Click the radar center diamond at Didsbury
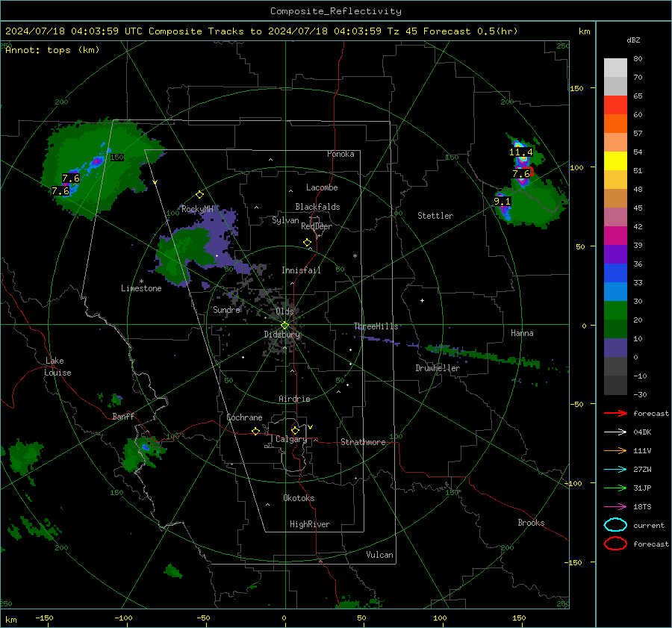Image resolution: width=672 pixels, height=628 pixels. point(284,326)
